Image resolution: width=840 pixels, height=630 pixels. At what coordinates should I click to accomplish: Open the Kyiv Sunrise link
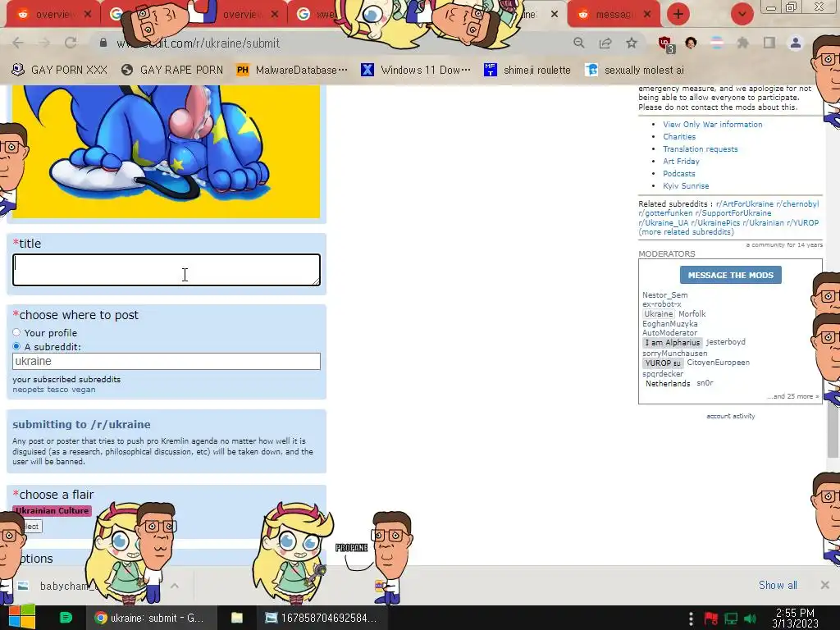(686, 186)
